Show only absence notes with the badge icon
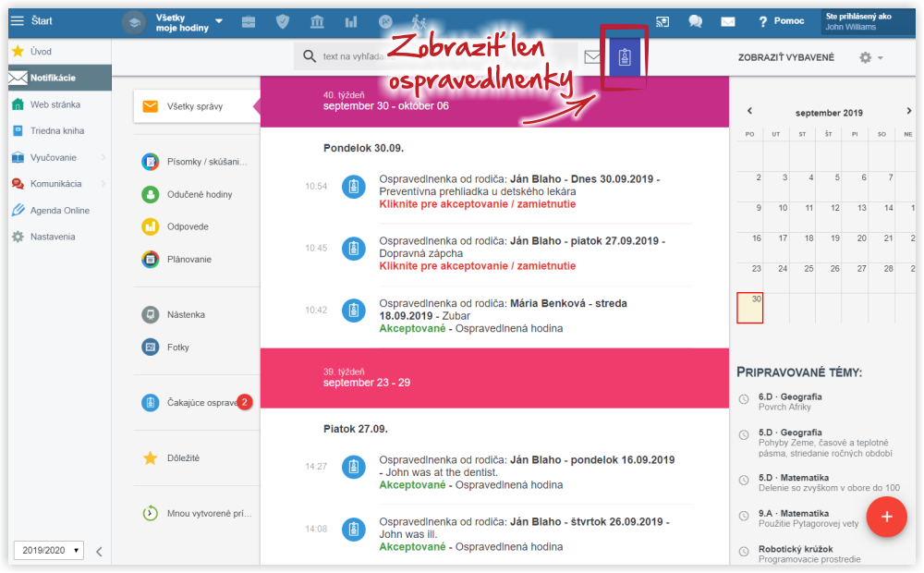 pyautogui.click(x=625, y=57)
